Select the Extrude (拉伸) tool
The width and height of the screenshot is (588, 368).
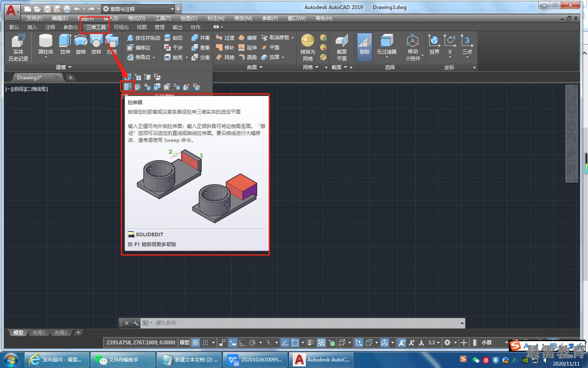(65, 45)
